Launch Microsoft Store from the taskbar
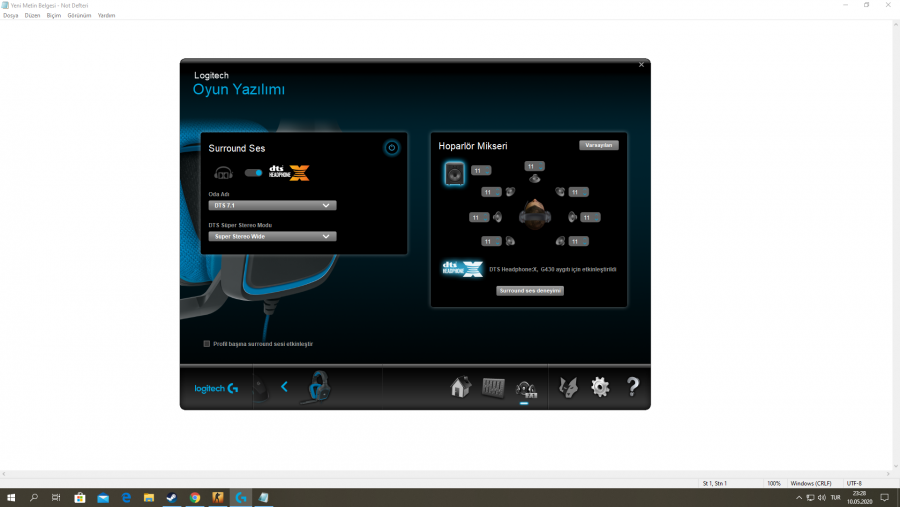Viewport: 900px width, 507px height. 80,498
